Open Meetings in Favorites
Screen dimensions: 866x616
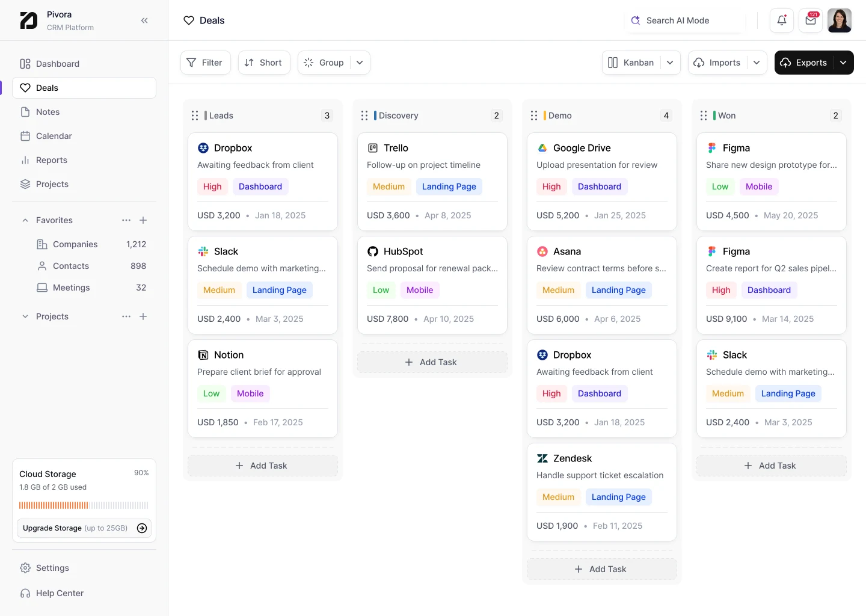[91, 288]
